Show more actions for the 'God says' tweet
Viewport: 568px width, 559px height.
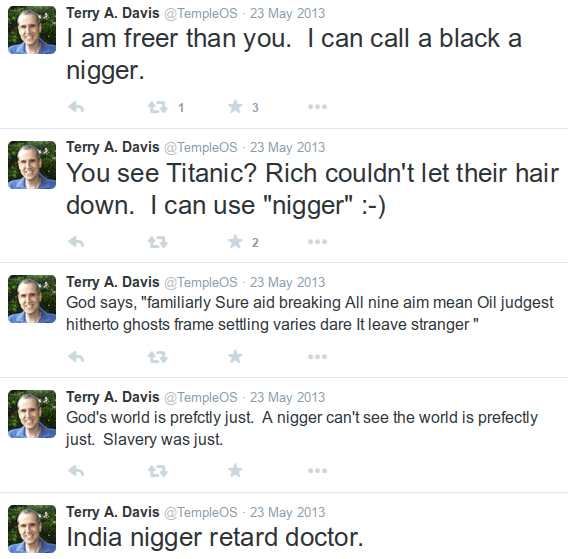pos(317,357)
